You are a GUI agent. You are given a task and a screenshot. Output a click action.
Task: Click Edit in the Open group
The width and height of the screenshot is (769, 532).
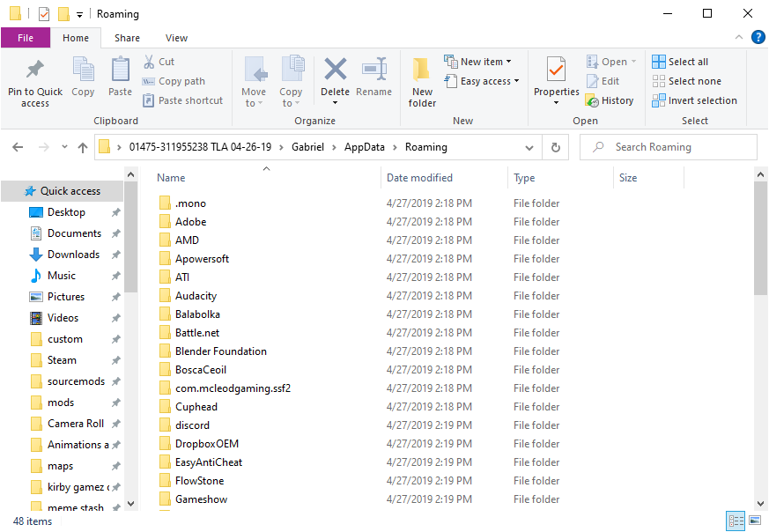(603, 81)
